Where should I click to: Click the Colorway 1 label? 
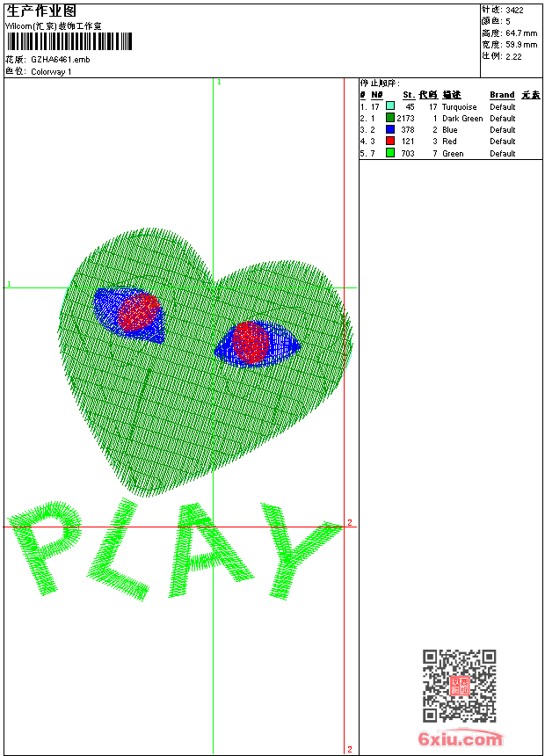pos(51,71)
